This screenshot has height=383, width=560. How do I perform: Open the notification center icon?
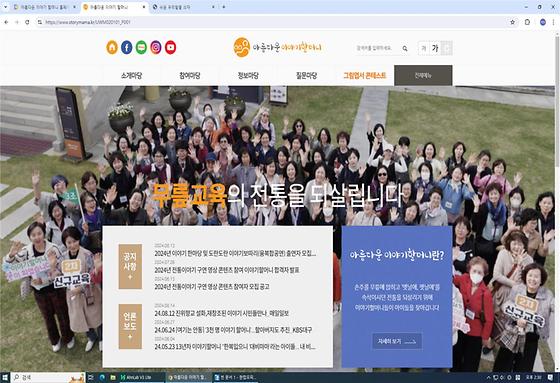click(550, 377)
